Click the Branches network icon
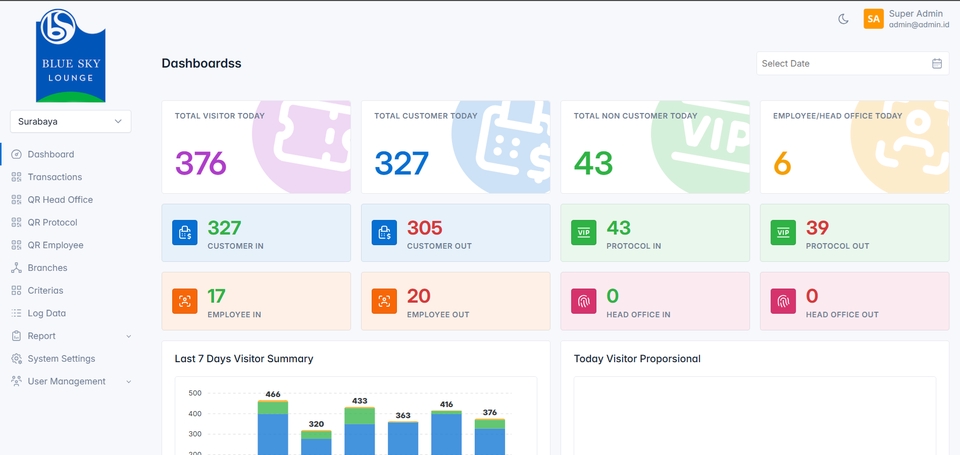Screen dimensions: 960x455 [x=16, y=268]
